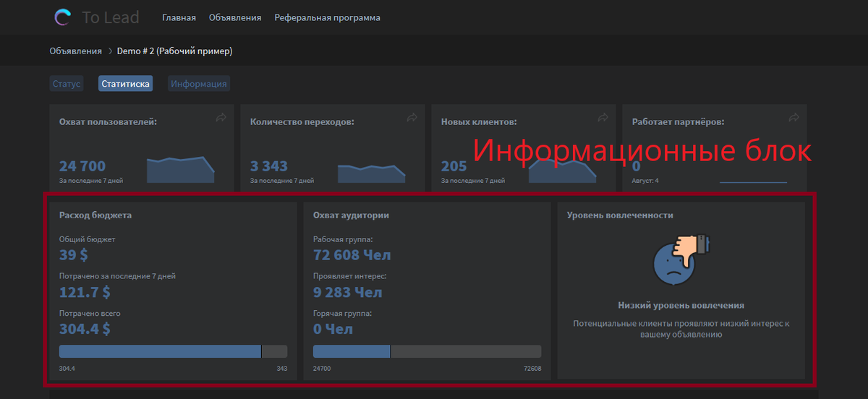Click the Охват пользователей chart graph

coord(181,169)
